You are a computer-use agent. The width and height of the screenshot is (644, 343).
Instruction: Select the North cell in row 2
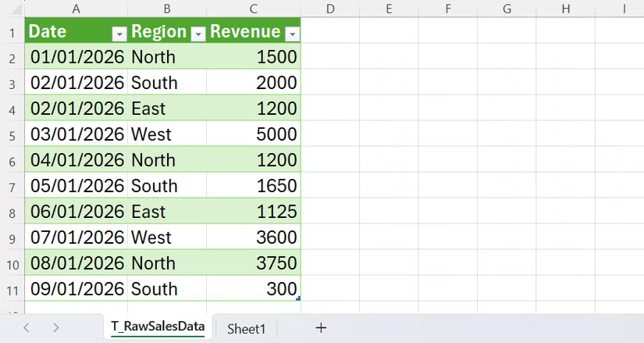(x=167, y=56)
